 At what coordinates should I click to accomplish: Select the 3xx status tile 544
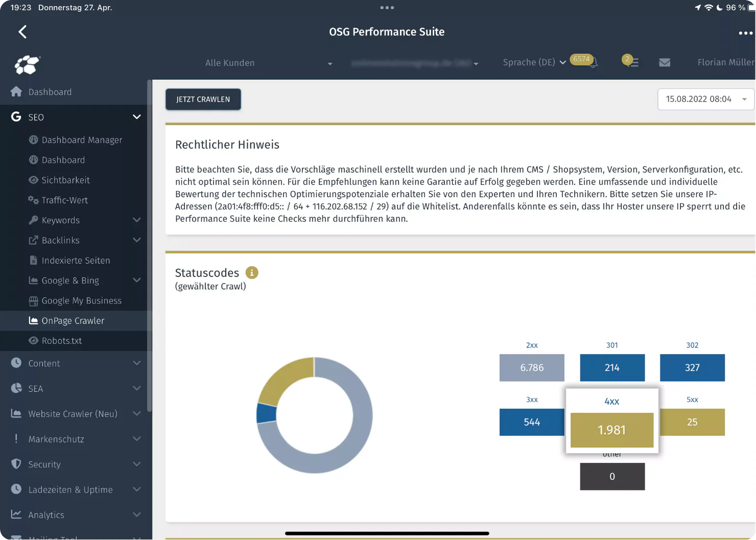532,422
